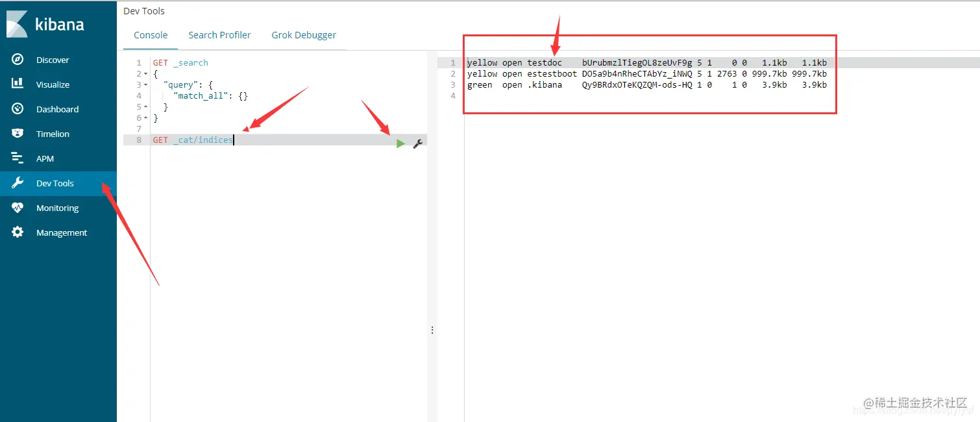The height and width of the screenshot is (422, 980).
Task: Open Dashboard gauge icon
Action: 18,108
